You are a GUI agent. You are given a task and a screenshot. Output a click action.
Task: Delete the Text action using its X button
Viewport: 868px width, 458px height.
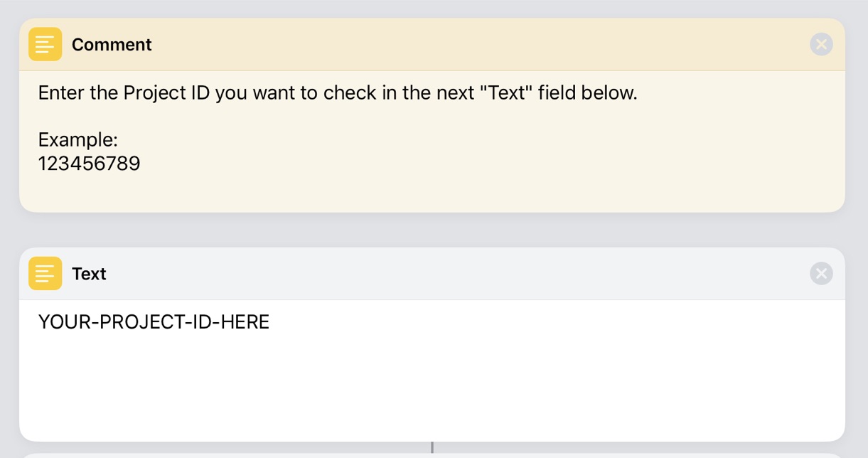[x=821, y=273]
